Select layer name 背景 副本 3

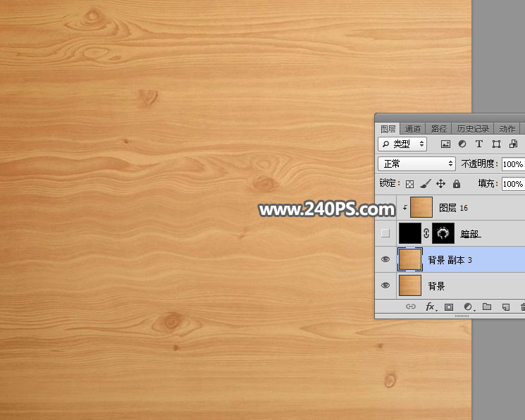pyautogui.click(x=450, y=260)
